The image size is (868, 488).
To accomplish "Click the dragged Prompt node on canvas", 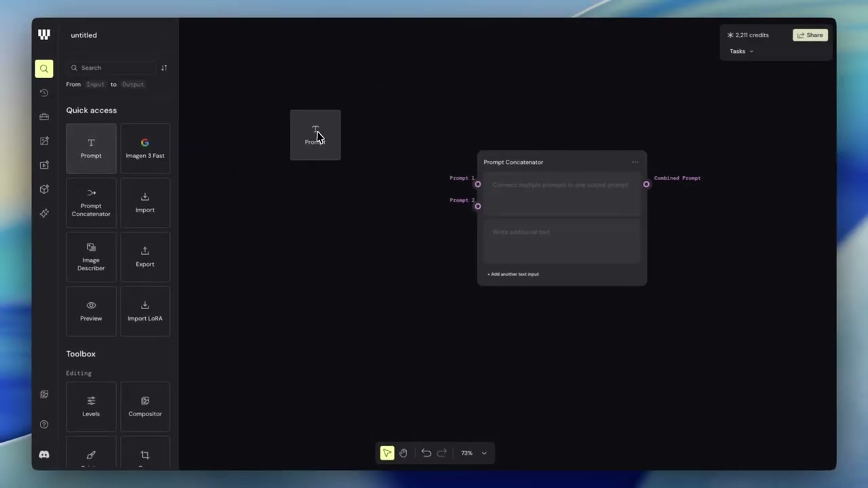I will [315, 135].
